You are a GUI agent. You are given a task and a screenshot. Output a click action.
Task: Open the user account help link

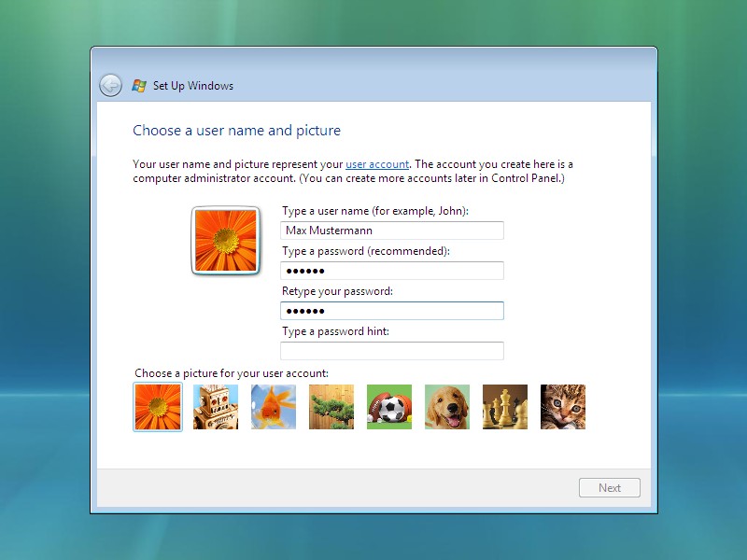coord(377,164)
